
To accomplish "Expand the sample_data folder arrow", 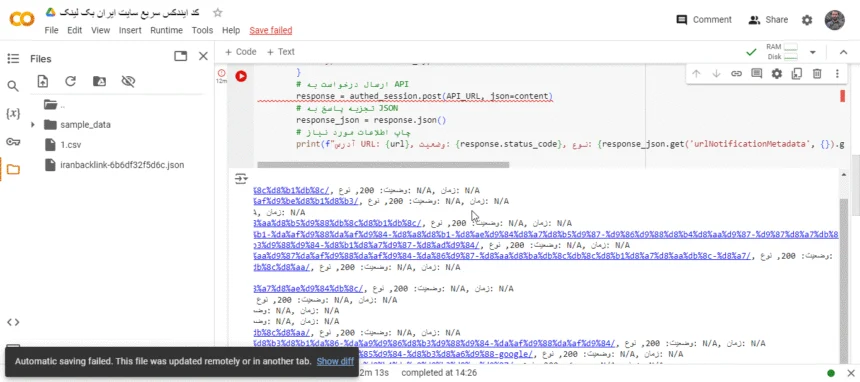I will tap(32, 125).
